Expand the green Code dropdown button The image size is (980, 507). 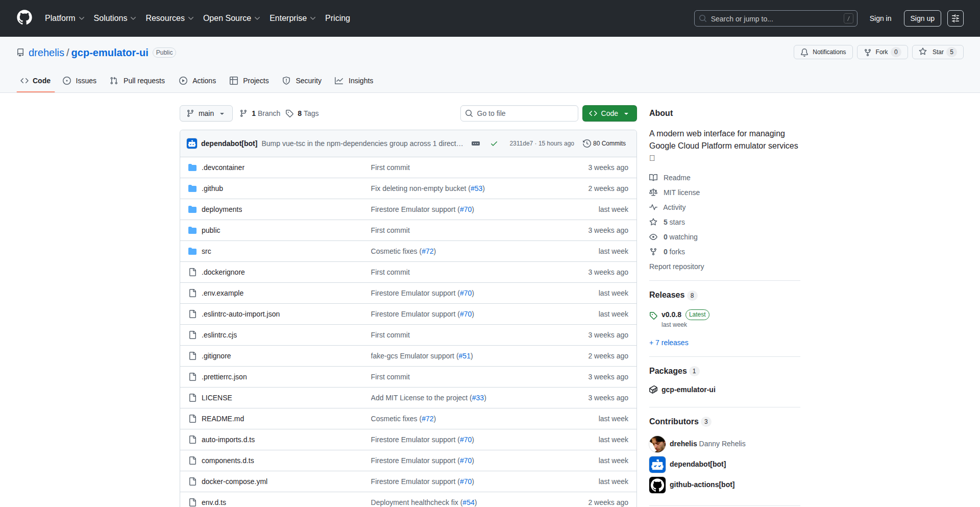(x=609, y=113)
